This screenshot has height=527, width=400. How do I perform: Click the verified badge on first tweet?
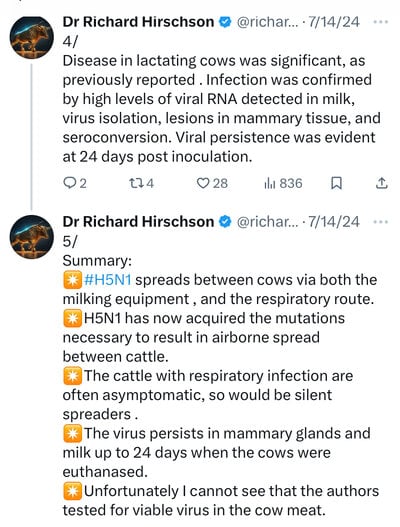pos(225,22)
